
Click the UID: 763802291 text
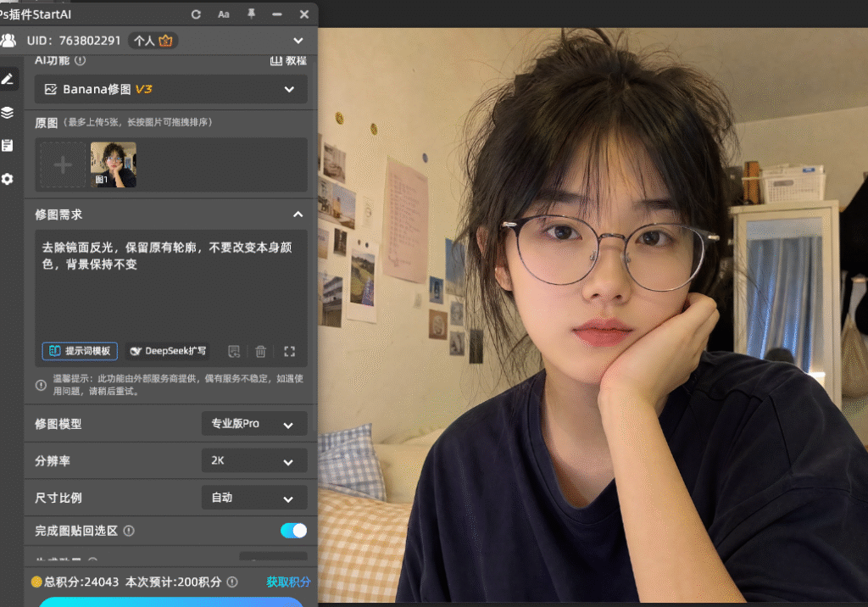tap(74, 41)
